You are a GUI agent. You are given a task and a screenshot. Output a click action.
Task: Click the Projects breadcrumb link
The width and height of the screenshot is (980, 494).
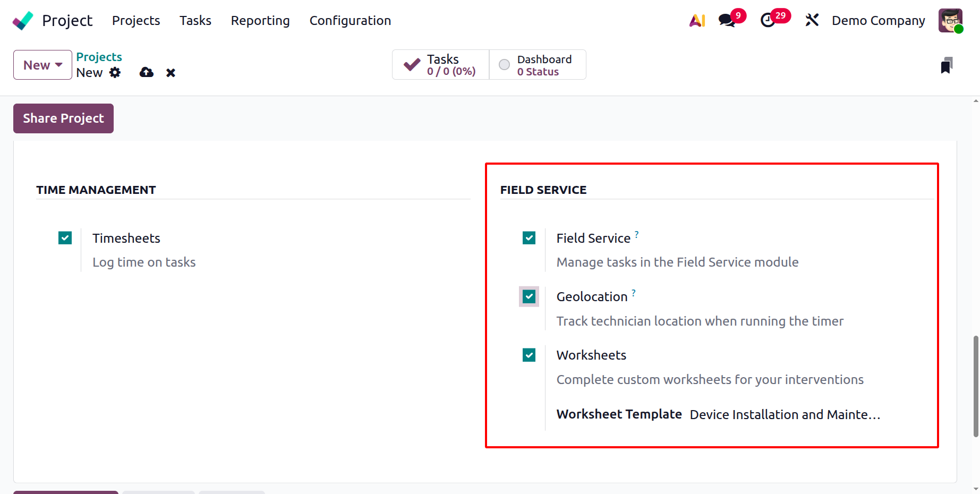[x=99, y=57]
